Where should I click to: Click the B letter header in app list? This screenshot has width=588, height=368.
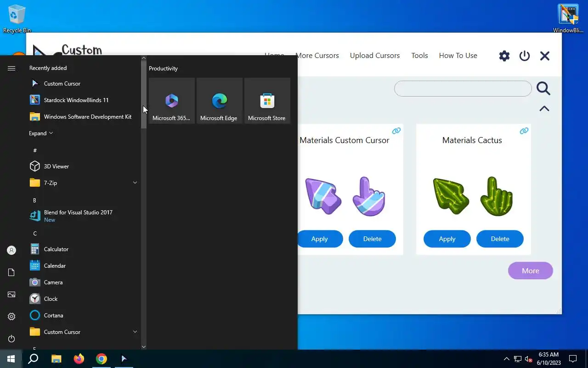tap(34, 200)
